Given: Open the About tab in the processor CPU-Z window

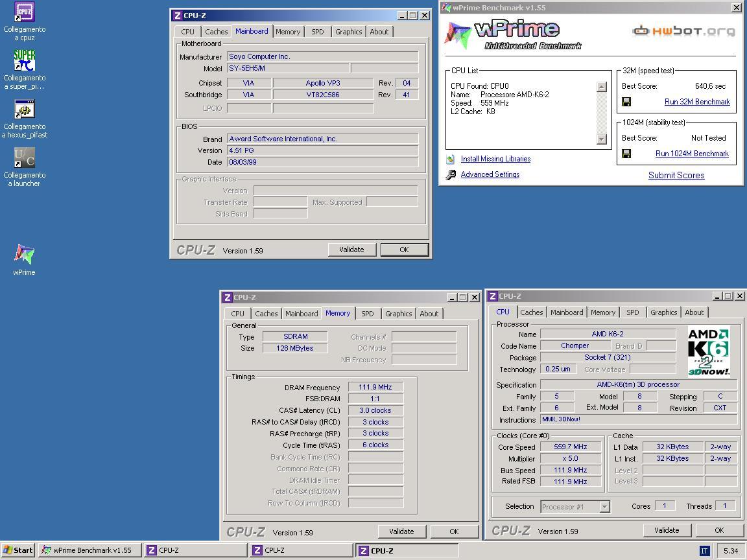Looking at the screenshot, I should pyautogui.click(x=694, y=312).
